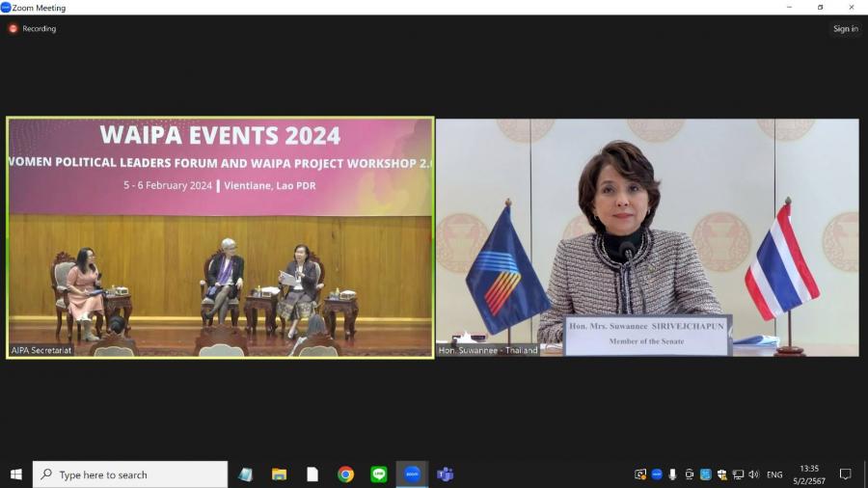The width and height of the screenshot is (868, 488).
Task: Click the taskbar search box
Action: click(x=130, y=474)
